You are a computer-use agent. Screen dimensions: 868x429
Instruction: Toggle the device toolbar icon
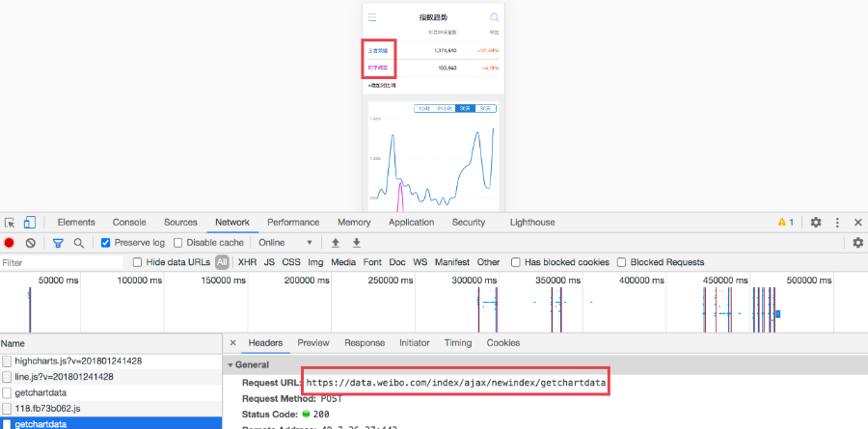coord(29,223)
